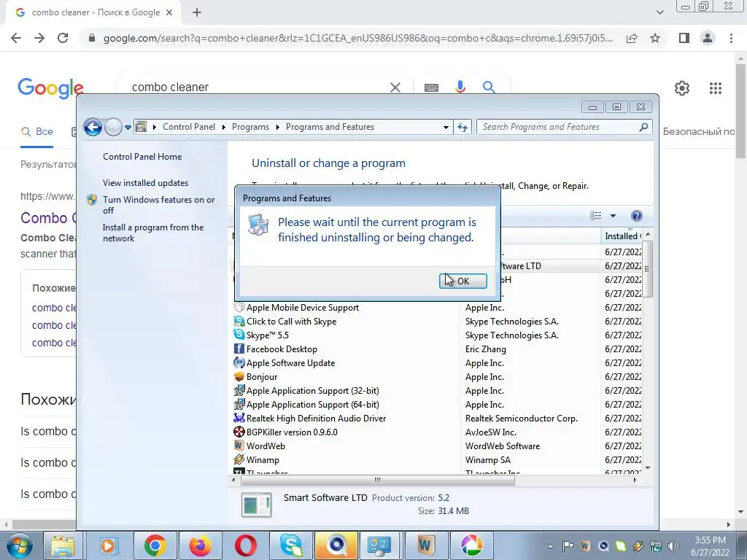Go forward in Chrome browser

(x=39, y=38)
